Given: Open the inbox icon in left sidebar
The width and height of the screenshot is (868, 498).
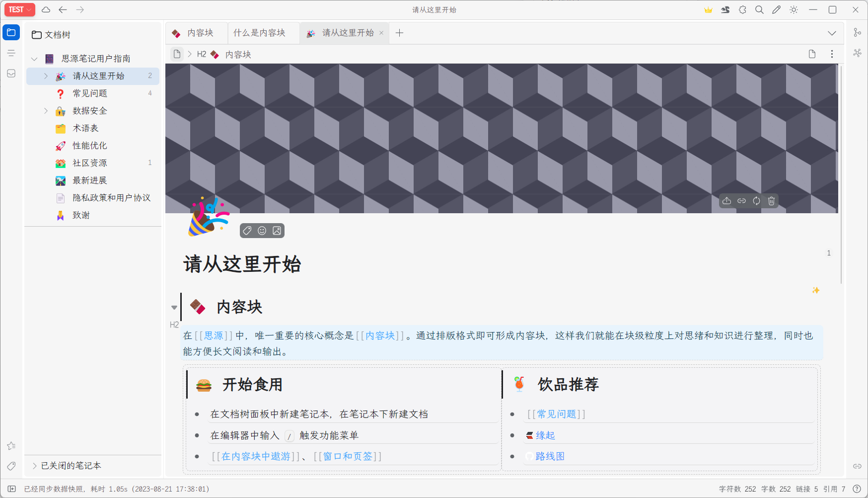Looking at the screenshot, I should pos(11,73).
